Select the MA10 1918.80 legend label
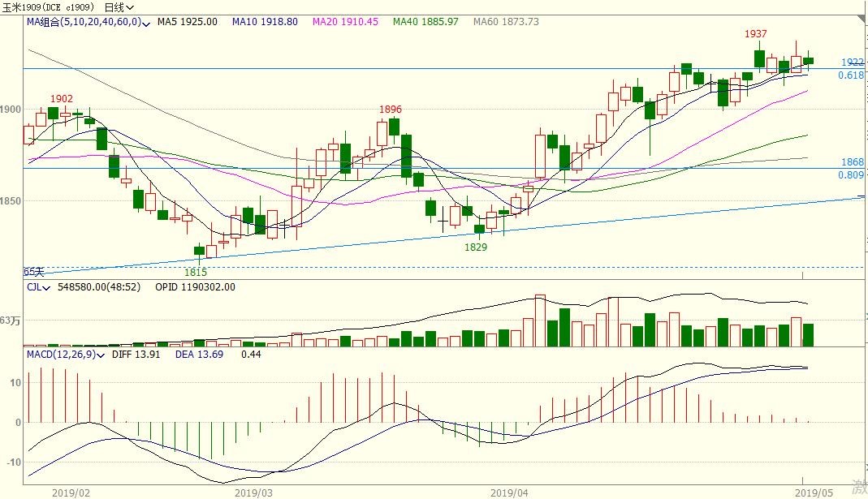The image size is (868, 499). coord(264,22)
